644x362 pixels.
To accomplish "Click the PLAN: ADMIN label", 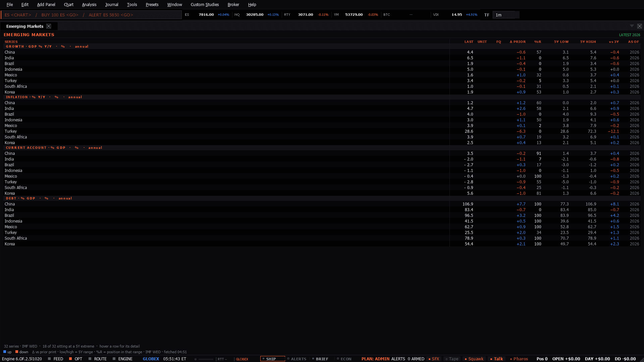I will [375, 359].
